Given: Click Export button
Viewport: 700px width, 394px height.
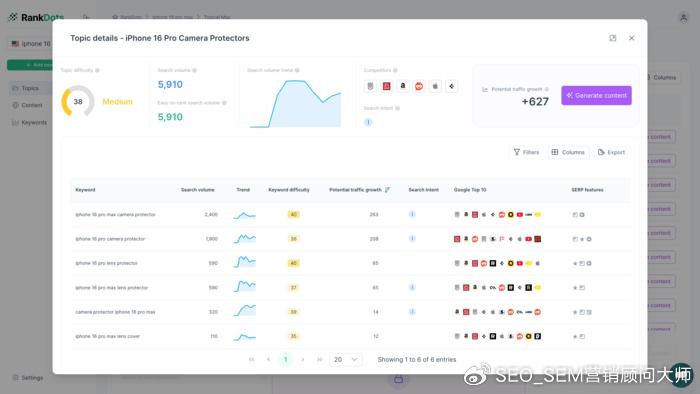Looking at the screenshot, I should 611,152.
